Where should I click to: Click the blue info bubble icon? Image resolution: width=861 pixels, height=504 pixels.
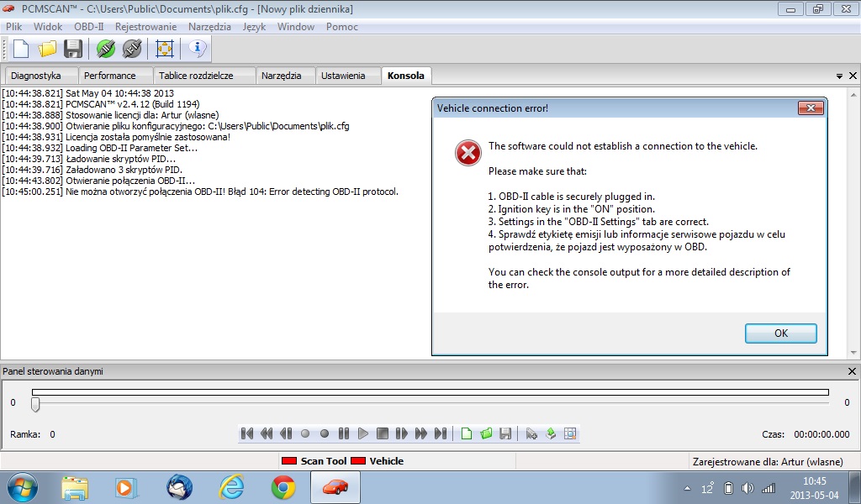click(197, 49)
